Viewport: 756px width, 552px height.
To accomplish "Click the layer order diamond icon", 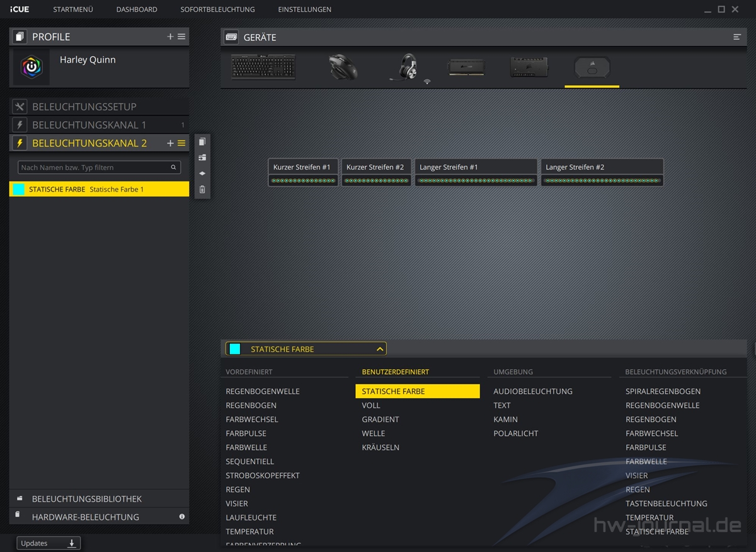I will point(202,173).
